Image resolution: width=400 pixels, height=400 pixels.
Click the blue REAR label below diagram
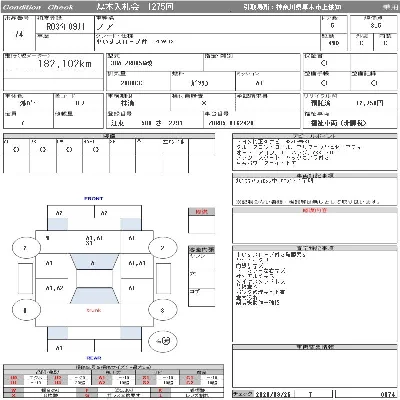click(94, 358)
